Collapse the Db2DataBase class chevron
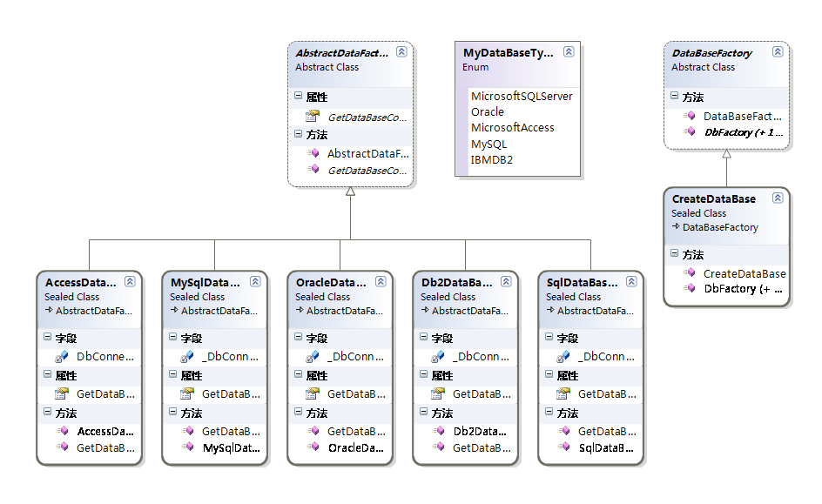Viewport: 822px width, 504px height. [506, 281]
